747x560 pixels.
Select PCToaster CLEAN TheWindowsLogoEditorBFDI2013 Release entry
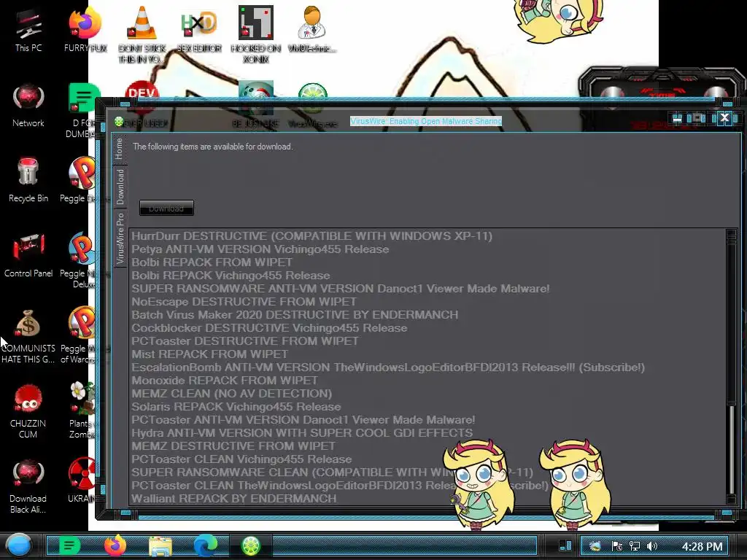340,486
